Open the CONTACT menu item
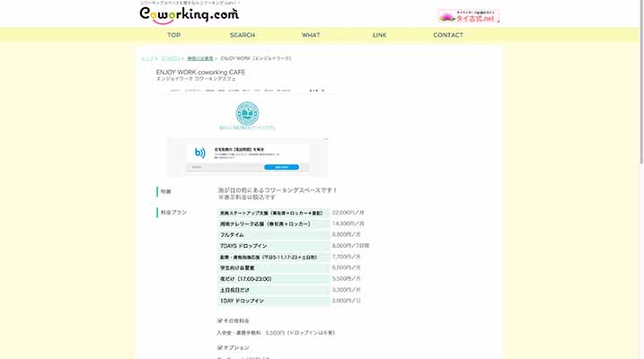The height and width of the screenshot is (359, 644). 448,35
